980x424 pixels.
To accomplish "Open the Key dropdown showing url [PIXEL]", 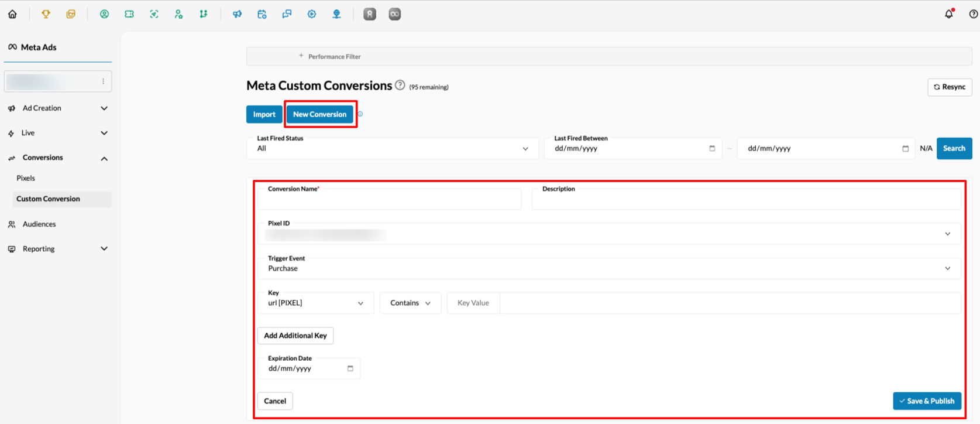I will click(x=316, y=303).
